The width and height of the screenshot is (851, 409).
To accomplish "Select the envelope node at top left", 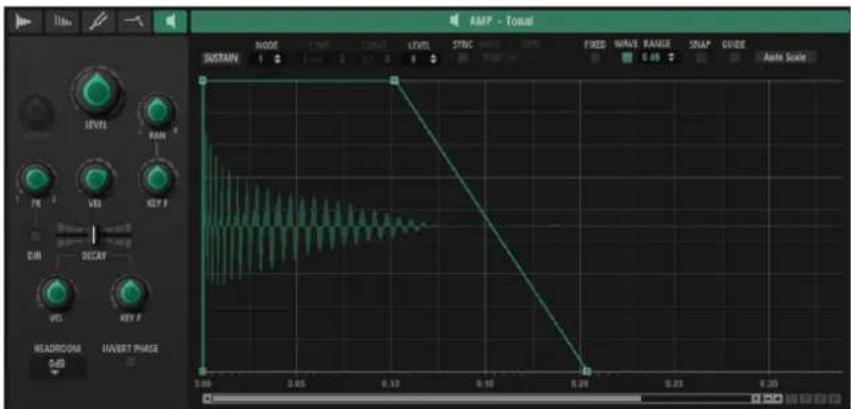I will [202, 80].
